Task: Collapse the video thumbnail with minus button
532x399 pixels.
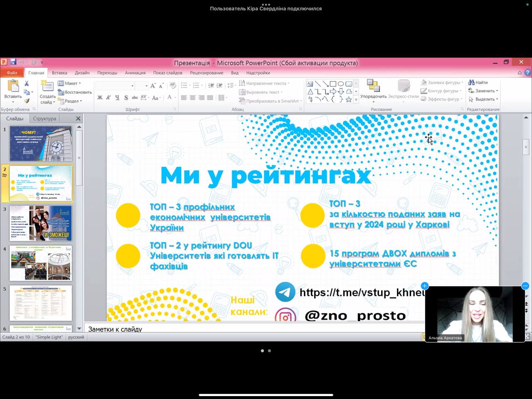Action: [x=525, y=286]
